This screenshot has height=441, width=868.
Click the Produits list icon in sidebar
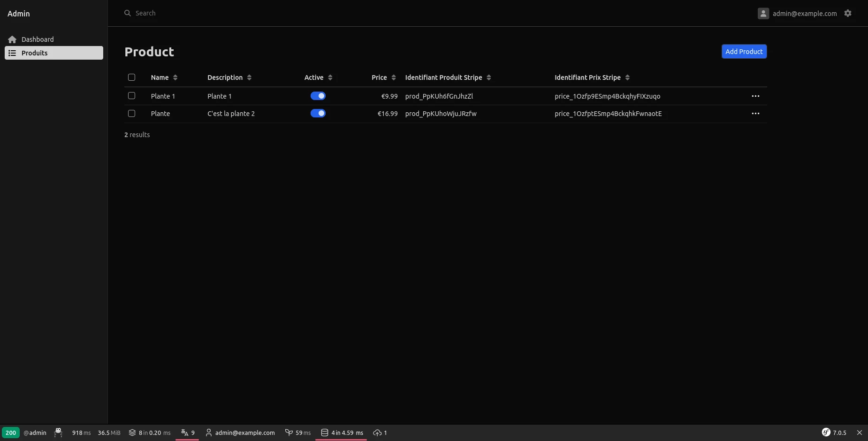[12, 53]
